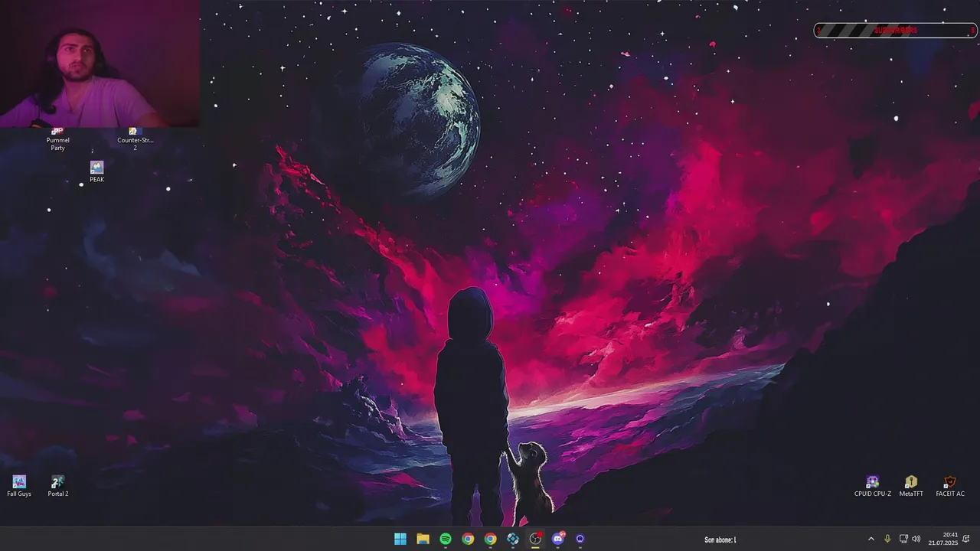Open quick settings via the volume icon

click(916, 539)
